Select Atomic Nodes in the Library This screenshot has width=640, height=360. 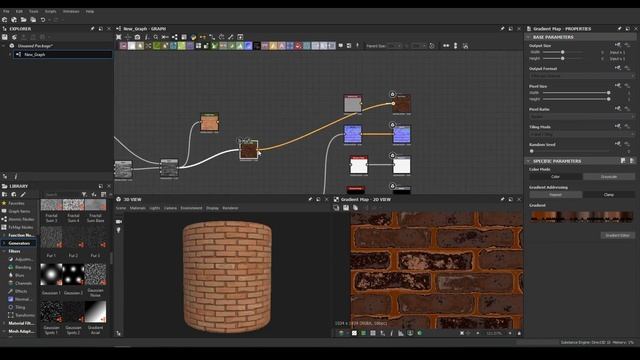pos(21,219)
